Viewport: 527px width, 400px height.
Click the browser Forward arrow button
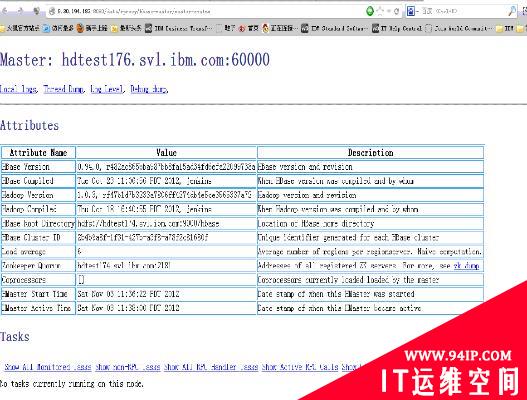[x=20, y=11]
